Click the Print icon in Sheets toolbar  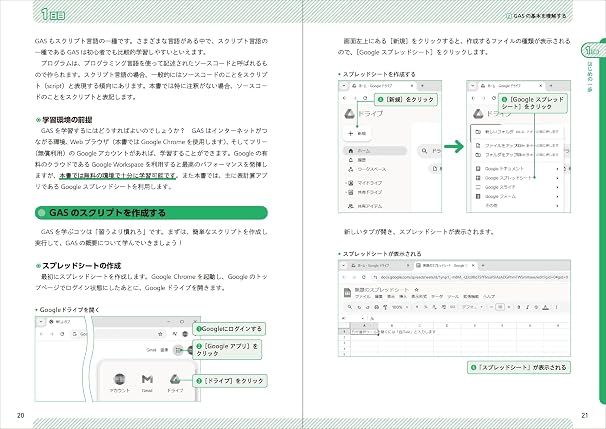[376, 307]
